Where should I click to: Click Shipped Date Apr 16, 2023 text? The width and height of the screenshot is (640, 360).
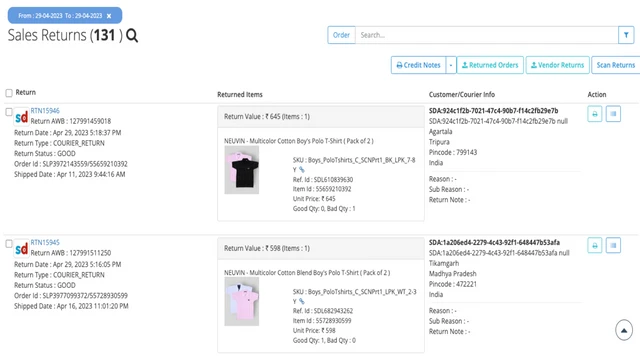tap(71, 306)
